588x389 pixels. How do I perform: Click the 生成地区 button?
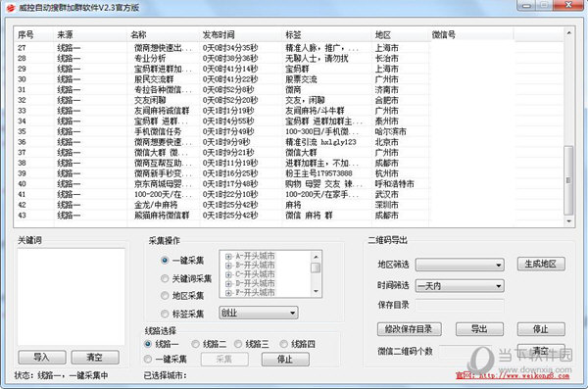point(541,265)
